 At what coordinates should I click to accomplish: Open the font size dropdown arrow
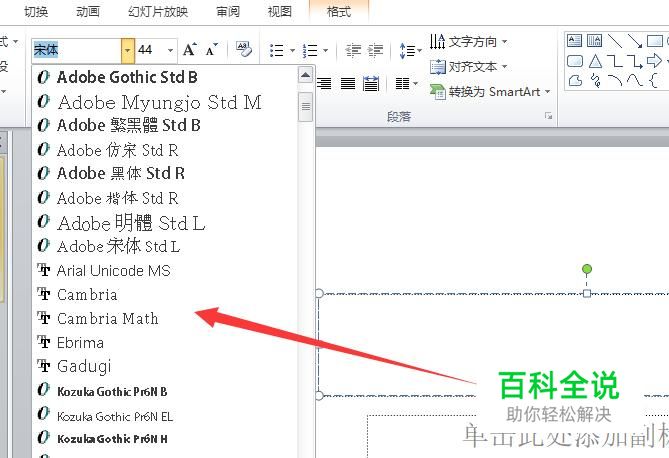[x=171, y=50]
